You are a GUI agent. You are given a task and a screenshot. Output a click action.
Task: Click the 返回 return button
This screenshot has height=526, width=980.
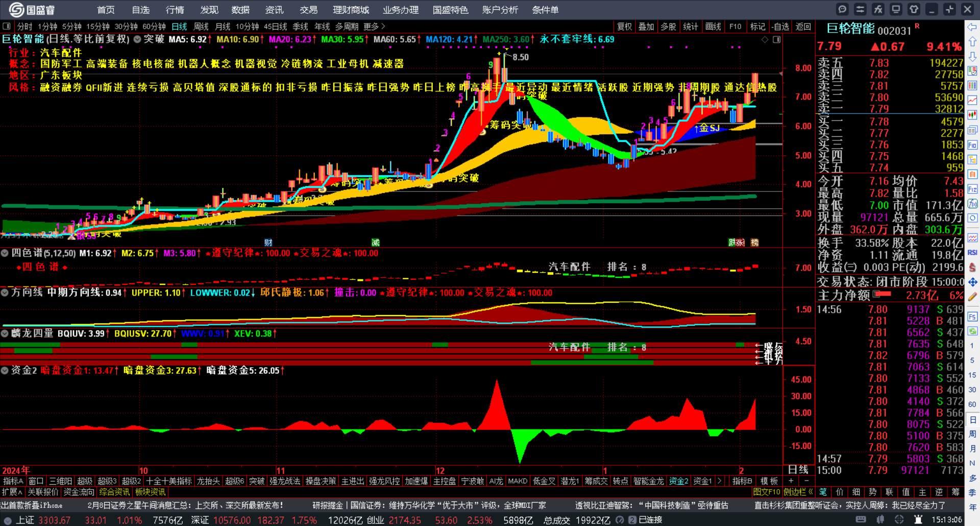point(803,27)
